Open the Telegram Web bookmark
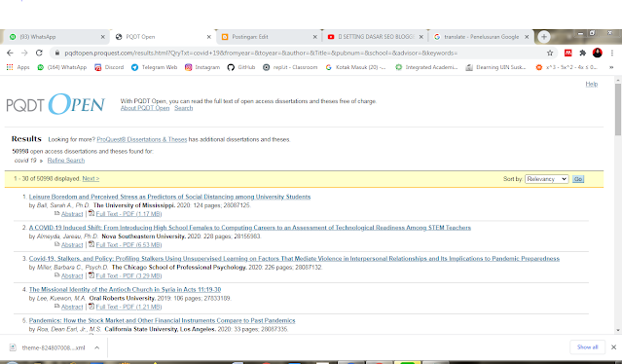Image resolution: width=622 pixels, height=364 pixels. pos(155,67)
